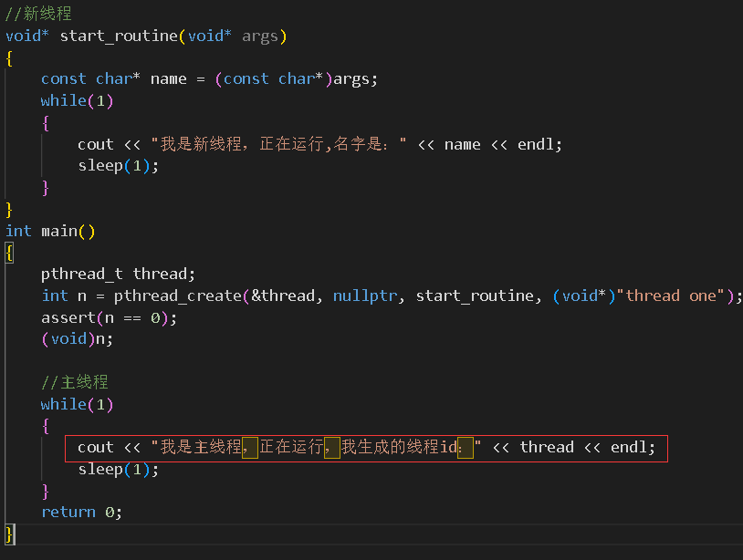Click '&thread' argument in pthread_create

pyautogui.click(x=283, y=296)
